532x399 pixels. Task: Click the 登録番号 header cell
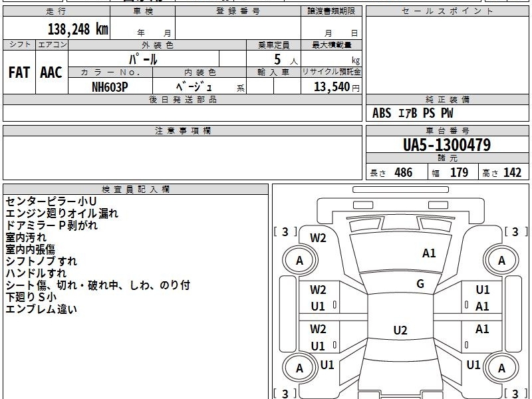238,11
